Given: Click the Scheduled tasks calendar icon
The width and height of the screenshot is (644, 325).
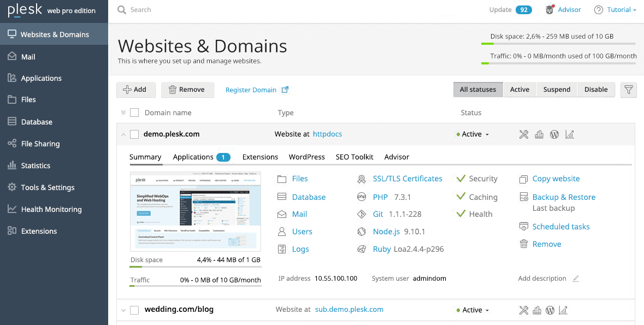Looking at the screenshot, I should tap(524, 226).
